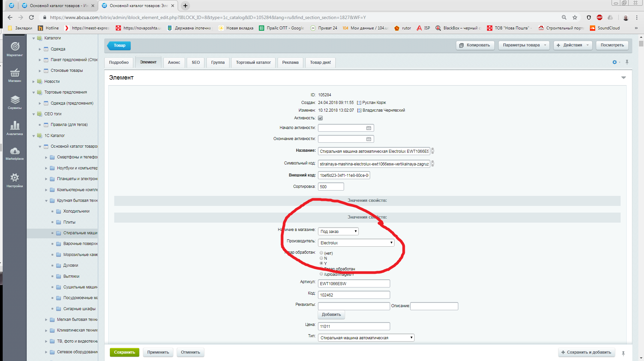Open the Действия dropdown menu
Image resolution: width=644 pixels, height=361 pixels.
click(573, 45)
